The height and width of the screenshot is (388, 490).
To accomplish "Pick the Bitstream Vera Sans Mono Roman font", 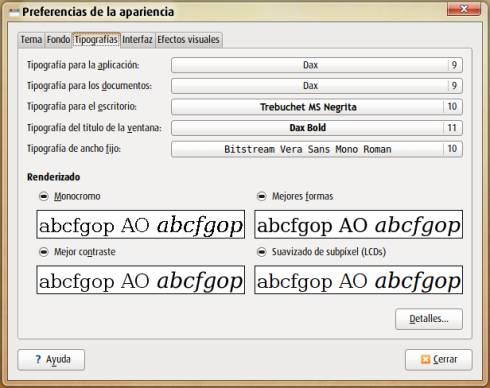I will click(x=317, y=149).
